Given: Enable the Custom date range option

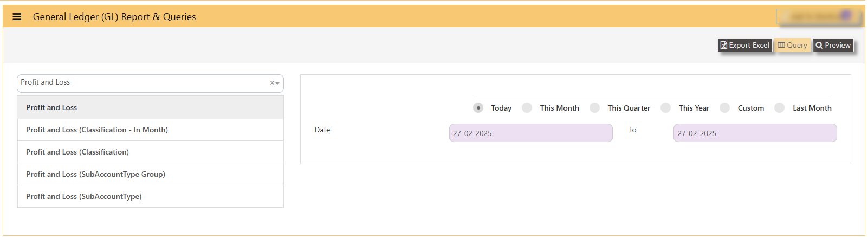Looking at the screenshot, I should [724, 108].
